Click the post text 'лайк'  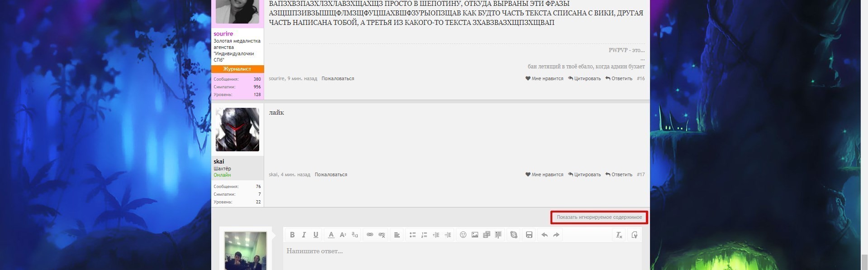pos(276,112)
